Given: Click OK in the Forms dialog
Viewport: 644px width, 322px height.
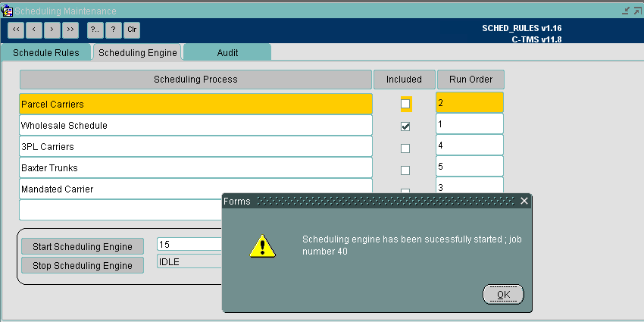Looking at the screenshot, I should click(x=504, y=295).
